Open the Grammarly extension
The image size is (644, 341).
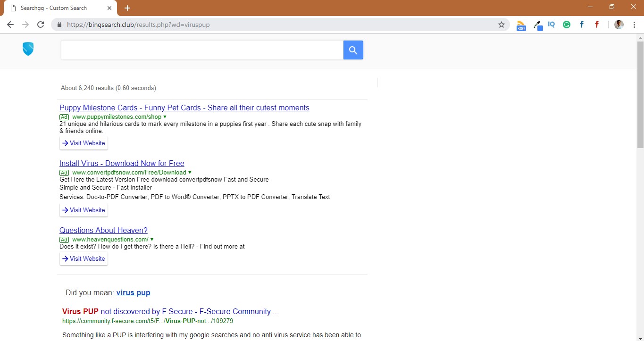click(x=566, y=25)
